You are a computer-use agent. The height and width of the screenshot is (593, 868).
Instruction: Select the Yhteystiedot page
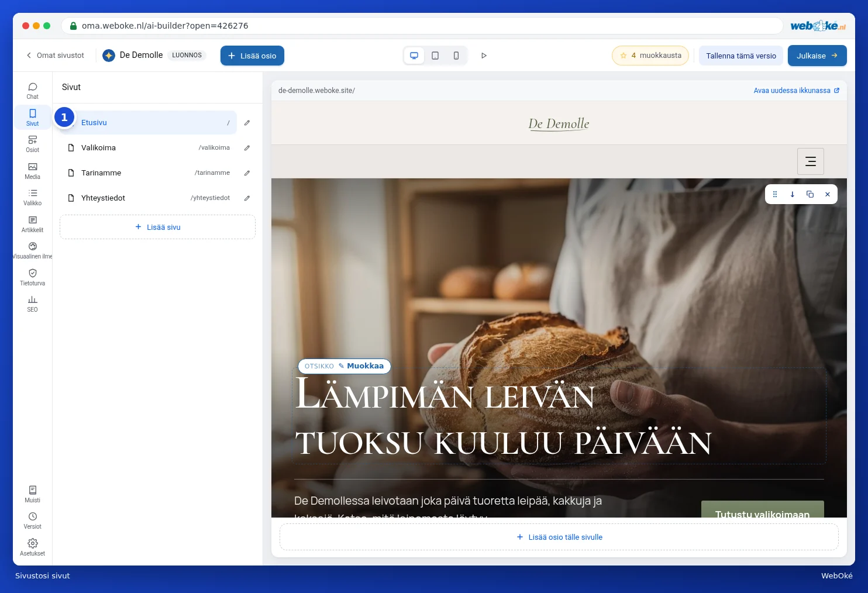149,198
